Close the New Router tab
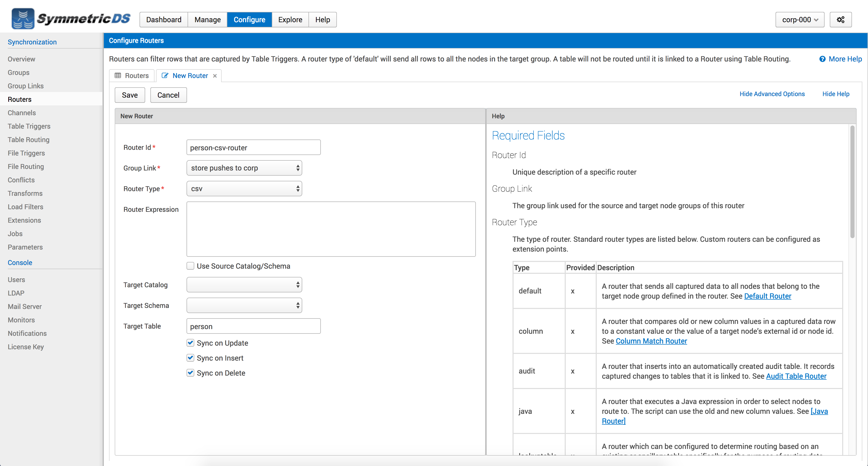 tap(215, 76)
